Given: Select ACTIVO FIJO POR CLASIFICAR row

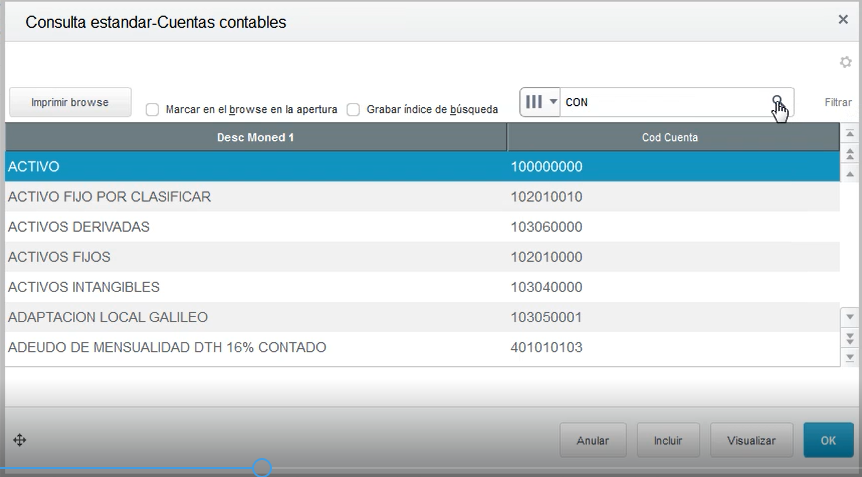Looking at the screenshot, I should (422, 197).
